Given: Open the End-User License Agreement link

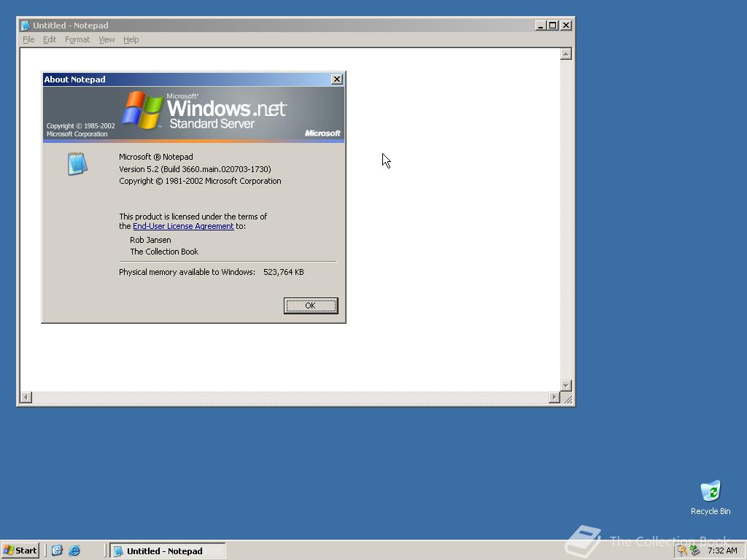Looking at the screenshot, I should [x=183, y=226].
